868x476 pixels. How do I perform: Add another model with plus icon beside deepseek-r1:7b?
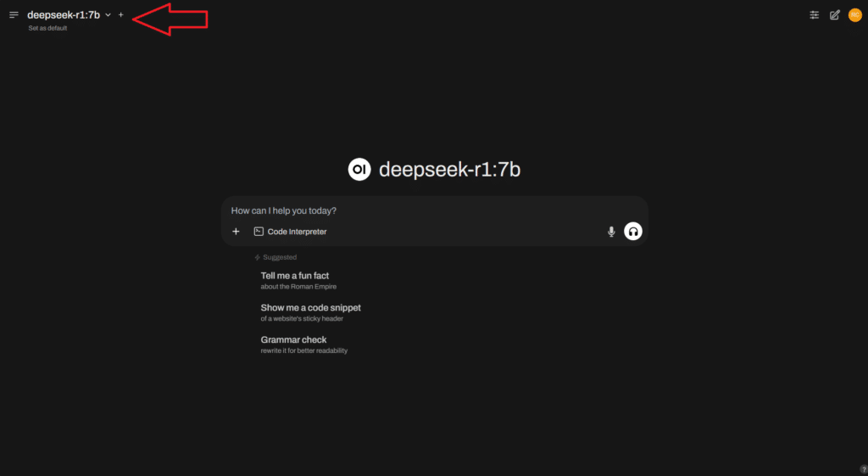pos(120,15)
